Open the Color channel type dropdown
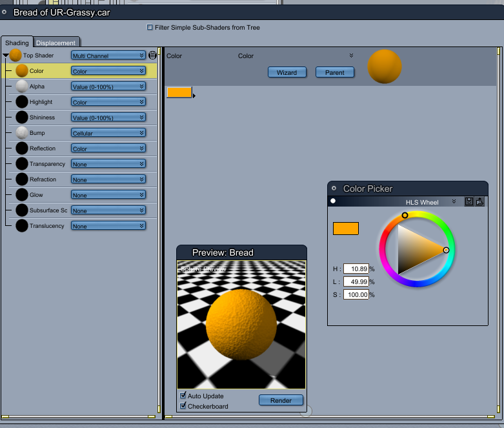The height and width of the screenshot is (428, 504). click(x=108, y=71)
